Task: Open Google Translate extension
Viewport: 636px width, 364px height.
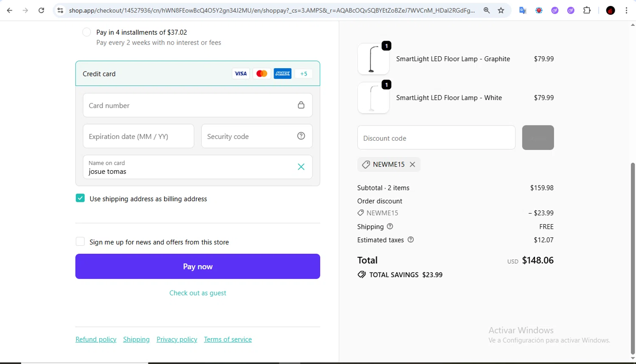Action: coord(523,11)
